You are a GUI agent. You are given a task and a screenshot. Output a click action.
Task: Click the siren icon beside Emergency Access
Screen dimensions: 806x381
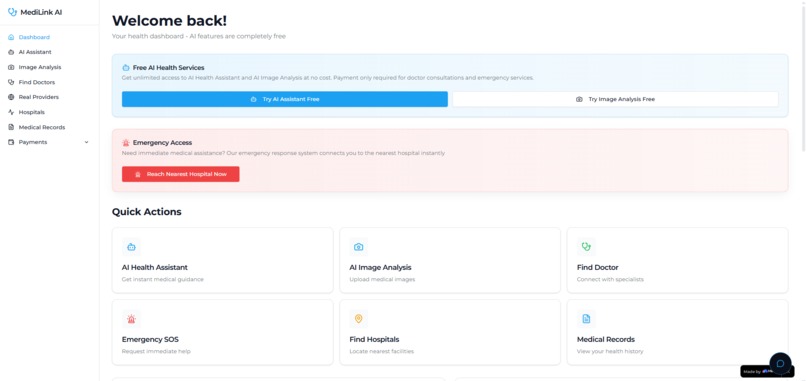coord(126,142)
